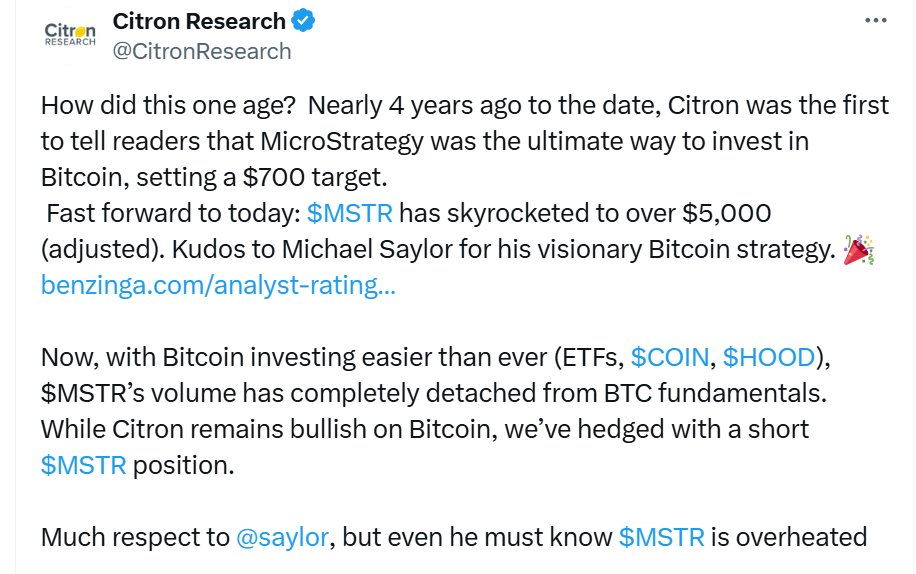Viewport: 916px width, 574px height.
Task: Open $MSTR cashtag before "is overheated"
Action: (x=662, y=537)
